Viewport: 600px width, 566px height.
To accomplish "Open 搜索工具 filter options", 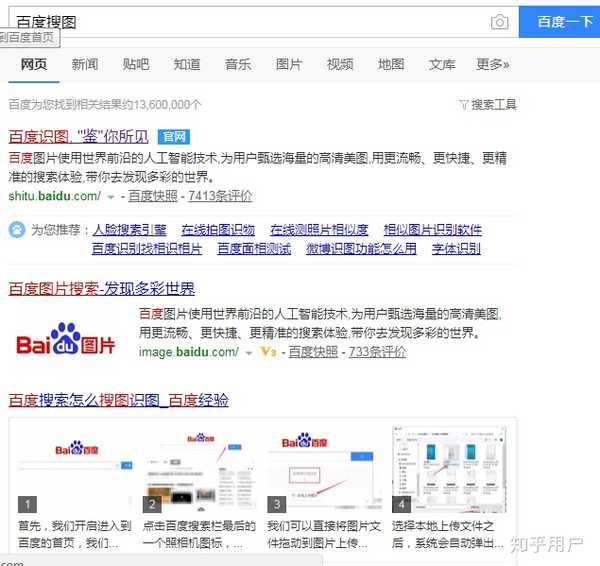I will (x=488, y=104).
